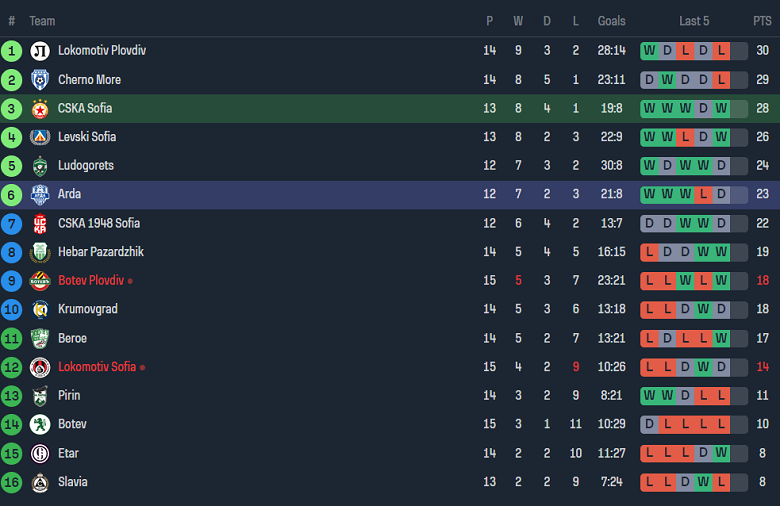780x506 pixels.
Task: Click Lokomotiv Plovdiv's first W form badge
Action: [x=649, y=51]
